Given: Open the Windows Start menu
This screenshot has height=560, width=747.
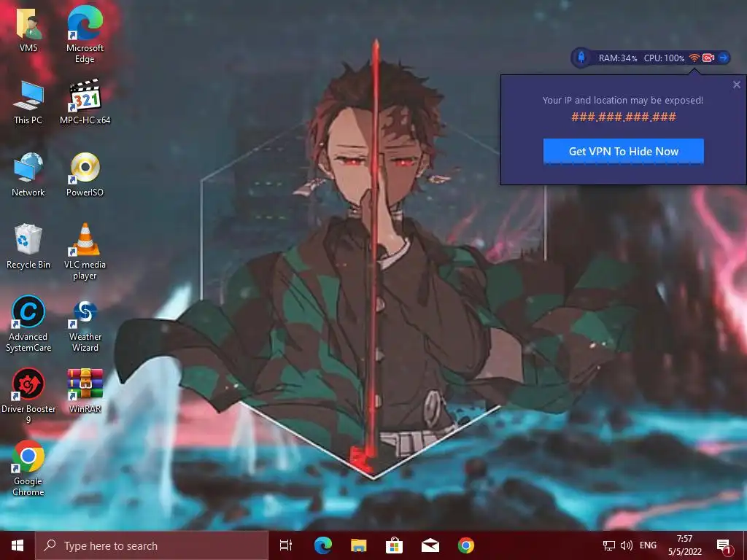Looking at the screenshot, I should pyautogui.click(x=18, y=545).
